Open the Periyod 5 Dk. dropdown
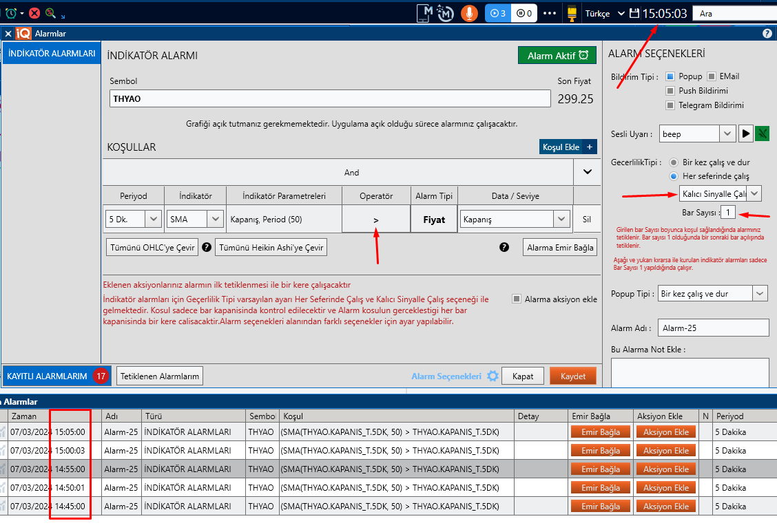Screen dimensions: 777x532 pyautogui.click(x=154, y=220)
